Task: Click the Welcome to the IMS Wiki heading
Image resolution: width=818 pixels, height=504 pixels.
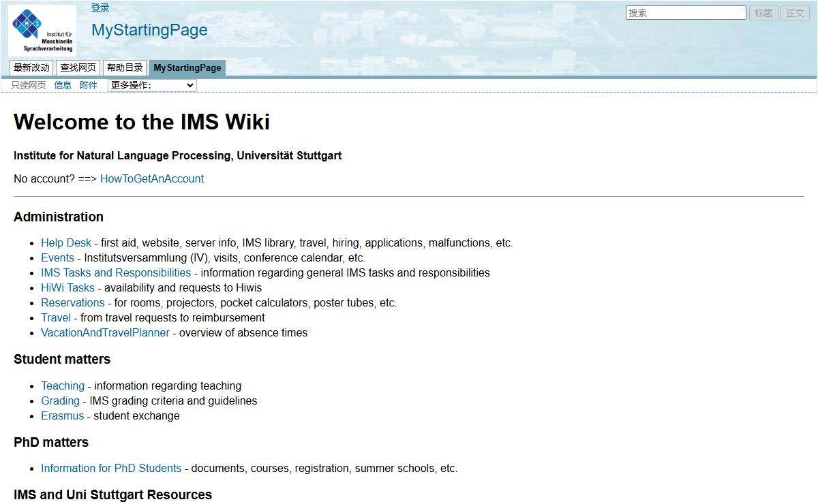Action: (x=142, y=122)
